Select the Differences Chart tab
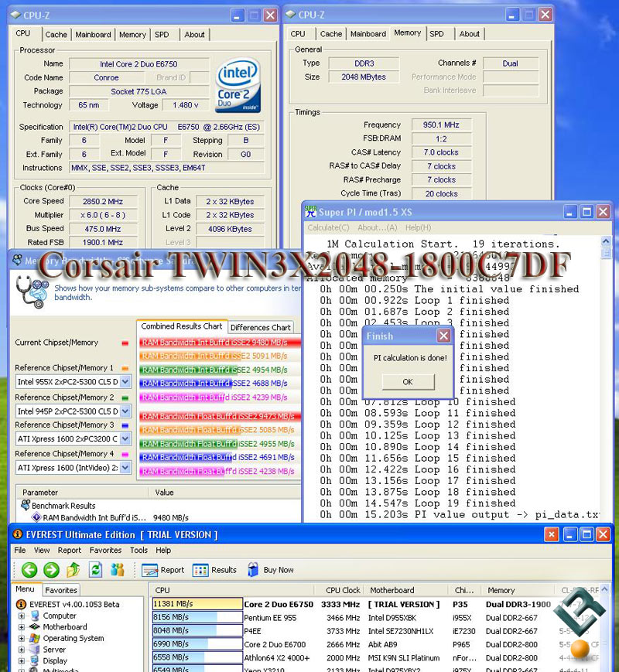The width and height of the screenshot is (619, 672). 261,327
